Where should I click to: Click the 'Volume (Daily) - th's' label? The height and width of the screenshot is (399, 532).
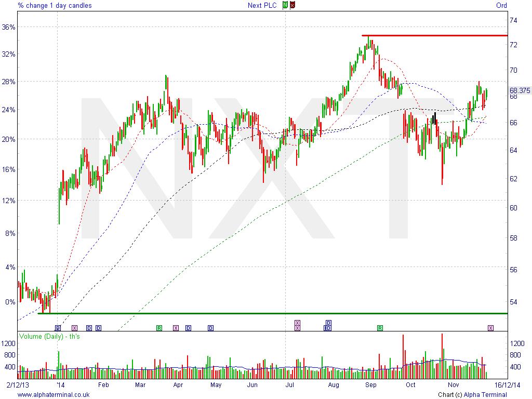tap(49, 337)
